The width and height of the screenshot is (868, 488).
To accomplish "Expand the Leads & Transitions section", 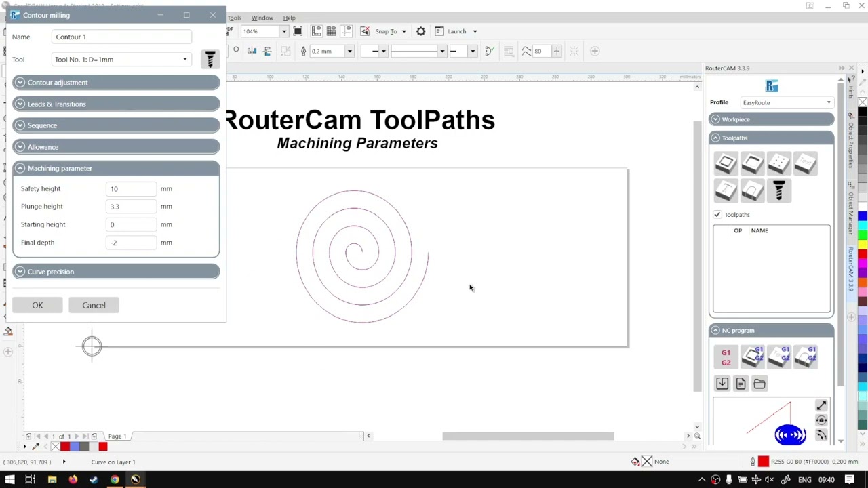I will 116,104.
